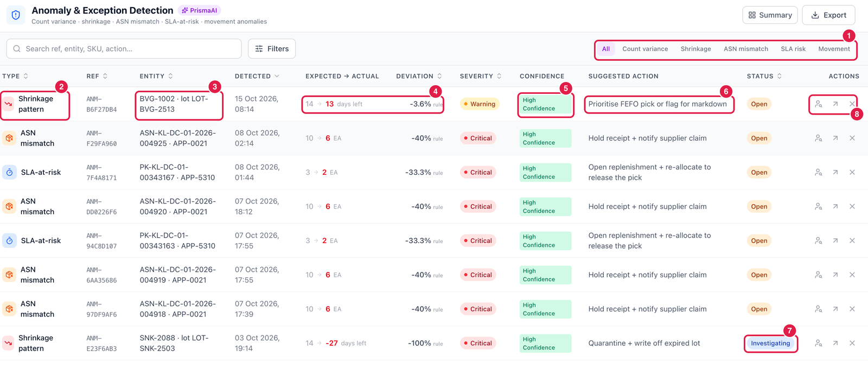The image size is (868, 368).
Task: Assign anomaly ANM-DD0226F6 to a user
Action: point(818,207)
